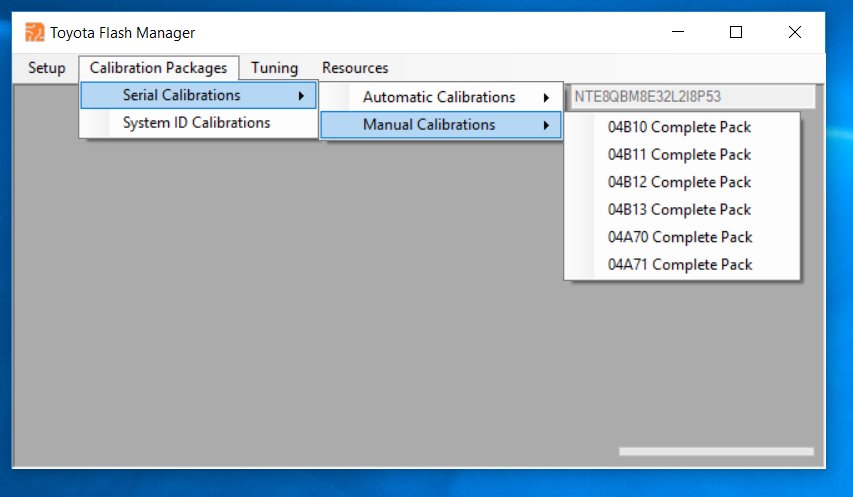Open the Tuning menu
Viewport: 853px width, 497px height.
274,68
